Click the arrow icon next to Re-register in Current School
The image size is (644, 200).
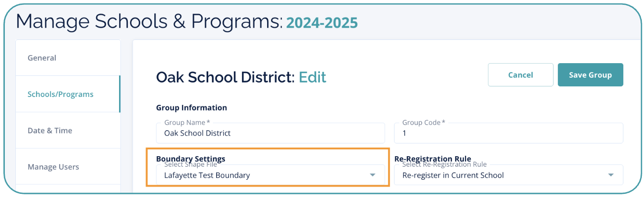(611, 175)
